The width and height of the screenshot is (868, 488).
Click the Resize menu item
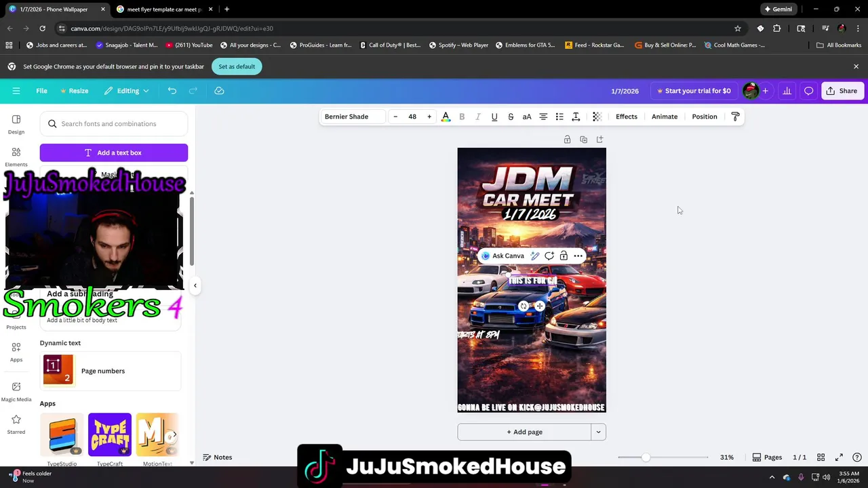tap(75, 91)
